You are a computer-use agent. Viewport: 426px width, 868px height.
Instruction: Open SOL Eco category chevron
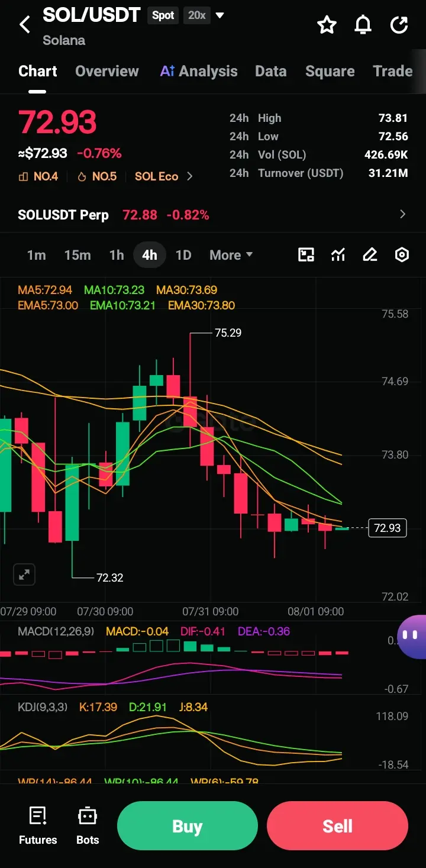click(x=190, y=176)
